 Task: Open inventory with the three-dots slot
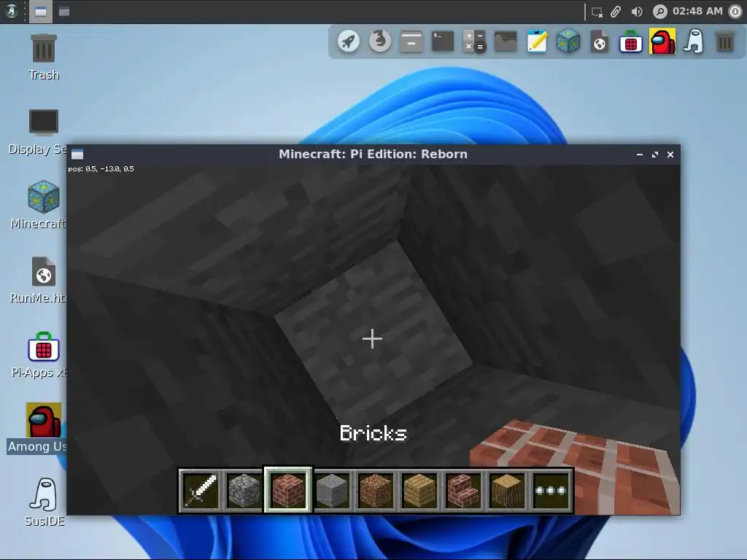(551, 490)
